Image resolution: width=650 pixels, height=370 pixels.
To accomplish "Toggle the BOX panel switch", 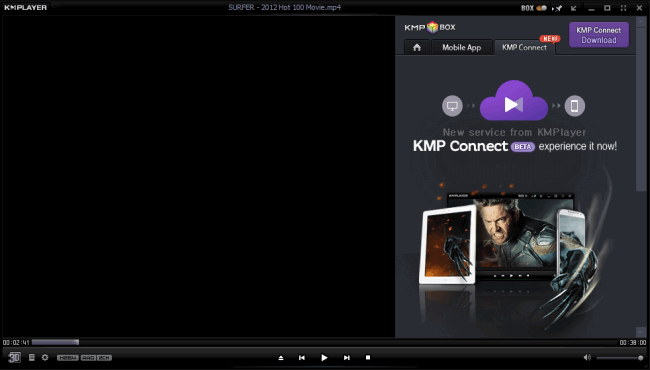I will [x=541, y=8].
